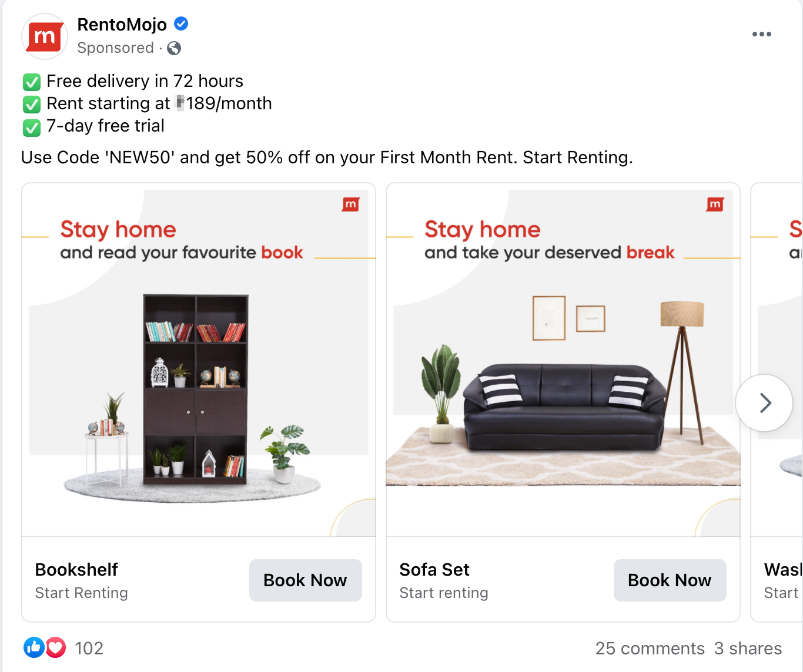The width and height of the screenshot is (803, 672).
Task: Click RentoMojo logo on the sofa image
Action: point(715,204)
